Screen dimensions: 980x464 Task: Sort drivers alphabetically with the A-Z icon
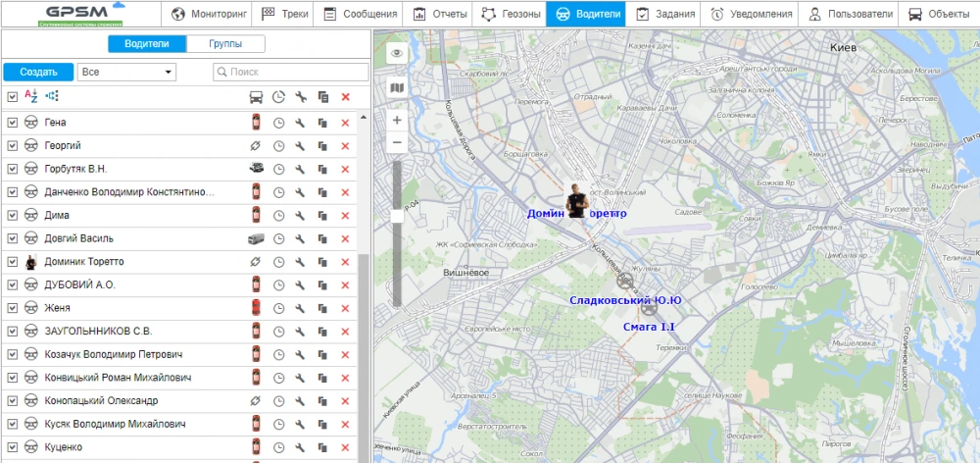pyautogui.click(x=30, y=96)
